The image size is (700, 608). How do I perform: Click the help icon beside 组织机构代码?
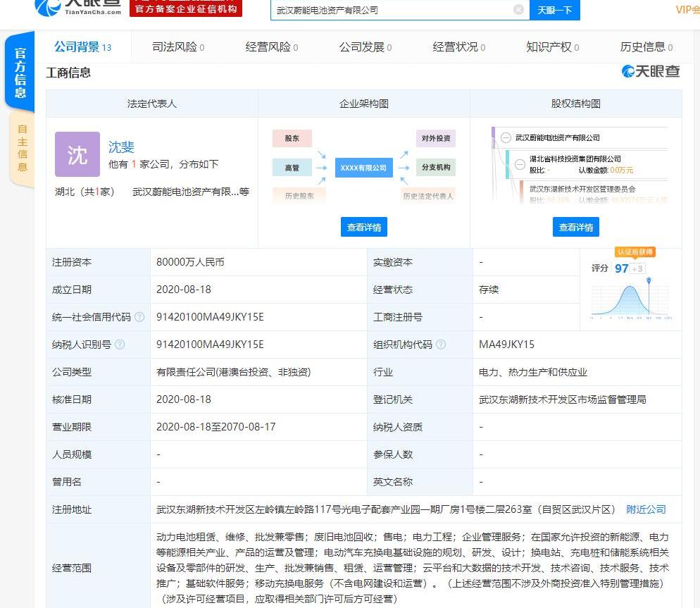click(x=441, y=345)
